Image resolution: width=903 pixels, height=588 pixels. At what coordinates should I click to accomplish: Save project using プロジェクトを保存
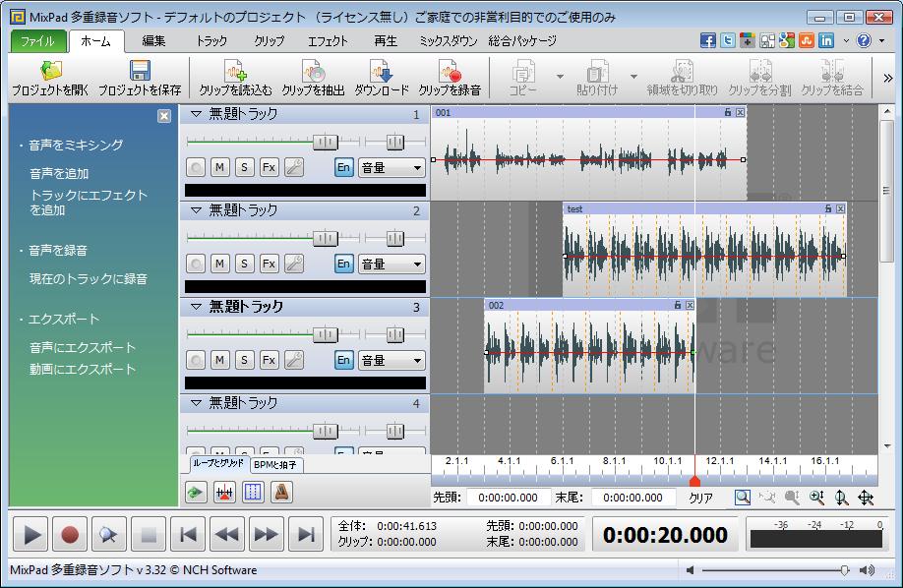coord(140,79)
